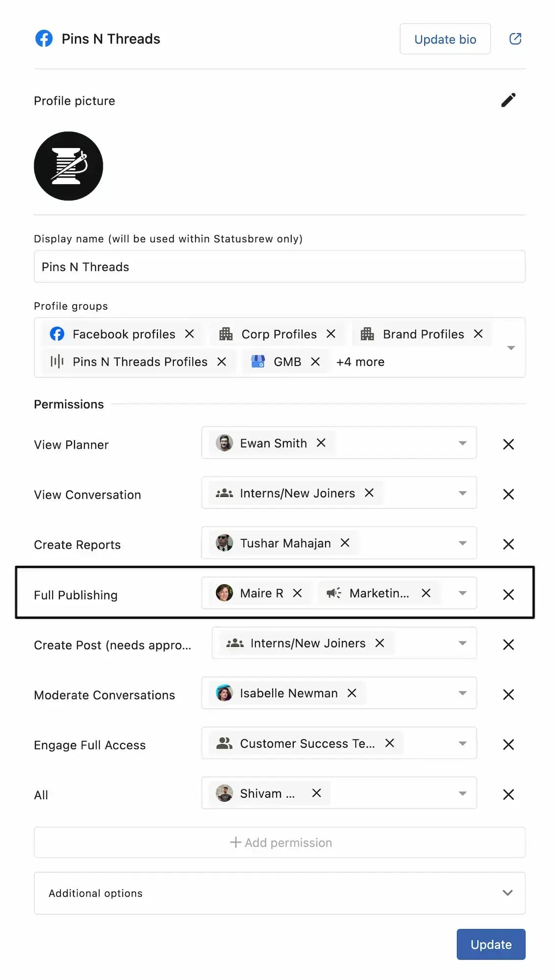The image size is (556, 980).
Task: Remove Ewan Smith from View Planner
Action: point(321,443)
